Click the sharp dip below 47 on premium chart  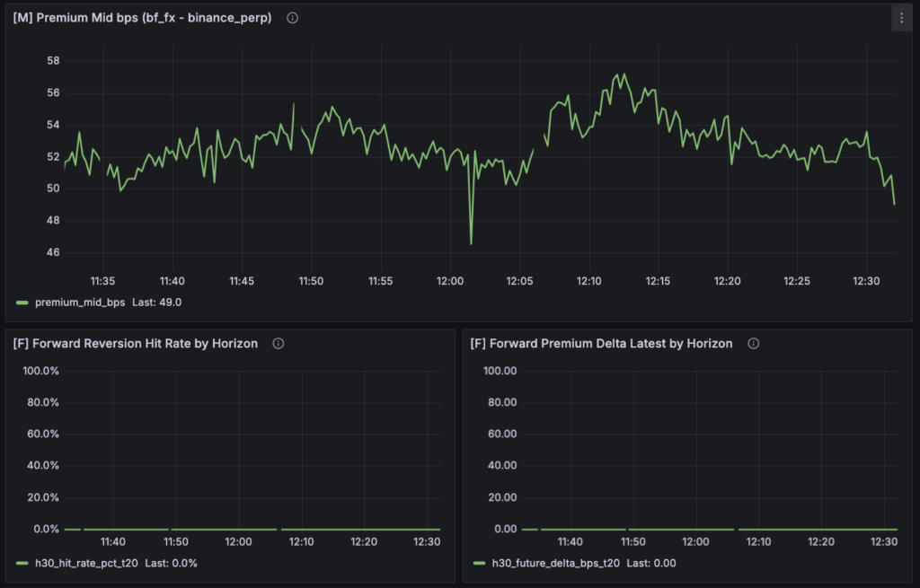tap(471, 242)
